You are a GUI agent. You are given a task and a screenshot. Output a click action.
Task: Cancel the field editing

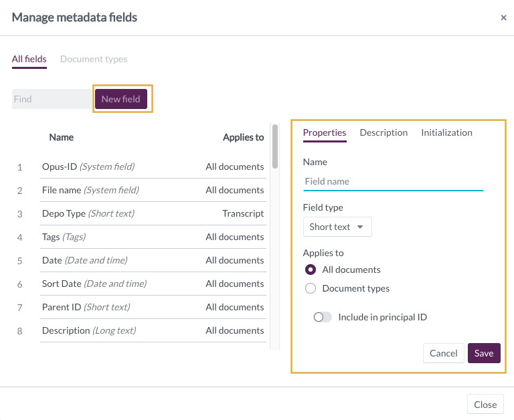click(444, 353)
